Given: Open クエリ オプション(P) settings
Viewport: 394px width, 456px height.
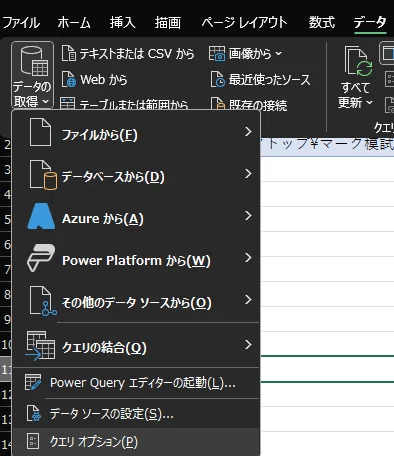Looking at the screenshot, I should coord(136,442).
